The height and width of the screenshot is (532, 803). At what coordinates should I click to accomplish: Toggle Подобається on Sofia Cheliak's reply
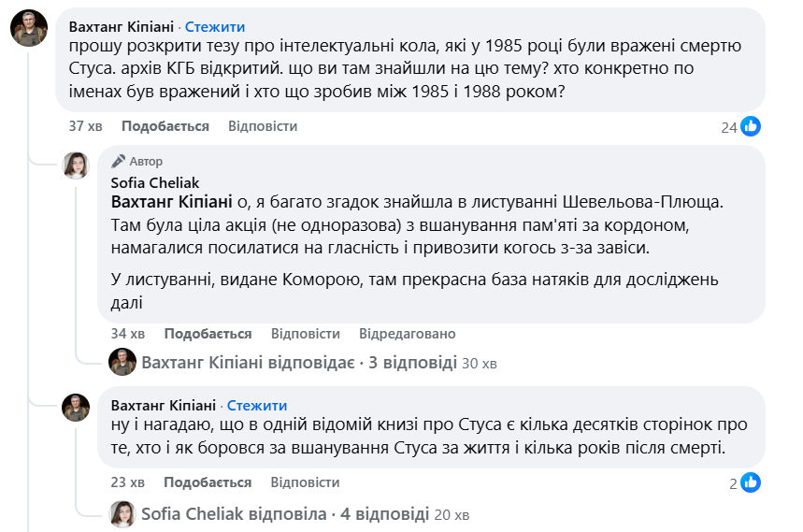coord(208,334)
